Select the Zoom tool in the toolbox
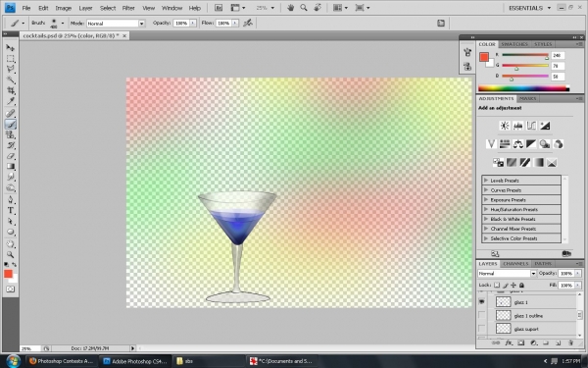Viewport: 588px width, 368px height. coord(10,254)
